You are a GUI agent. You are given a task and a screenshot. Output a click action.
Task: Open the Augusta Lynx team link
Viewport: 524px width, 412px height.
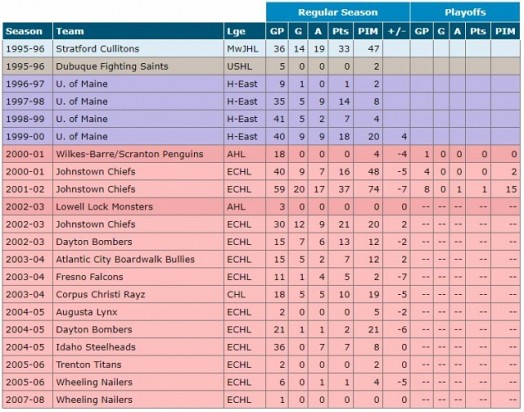click(x=87, y=312)
